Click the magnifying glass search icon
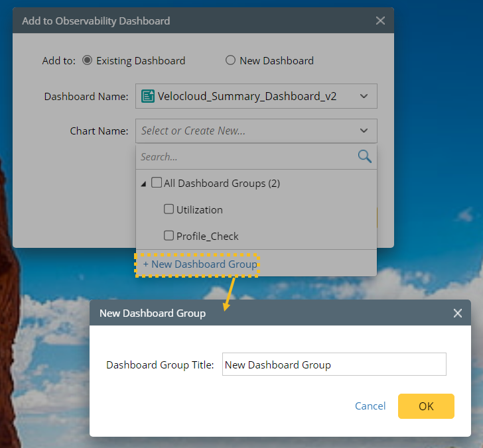The image size is (483, 448). [x=364, y=156]
